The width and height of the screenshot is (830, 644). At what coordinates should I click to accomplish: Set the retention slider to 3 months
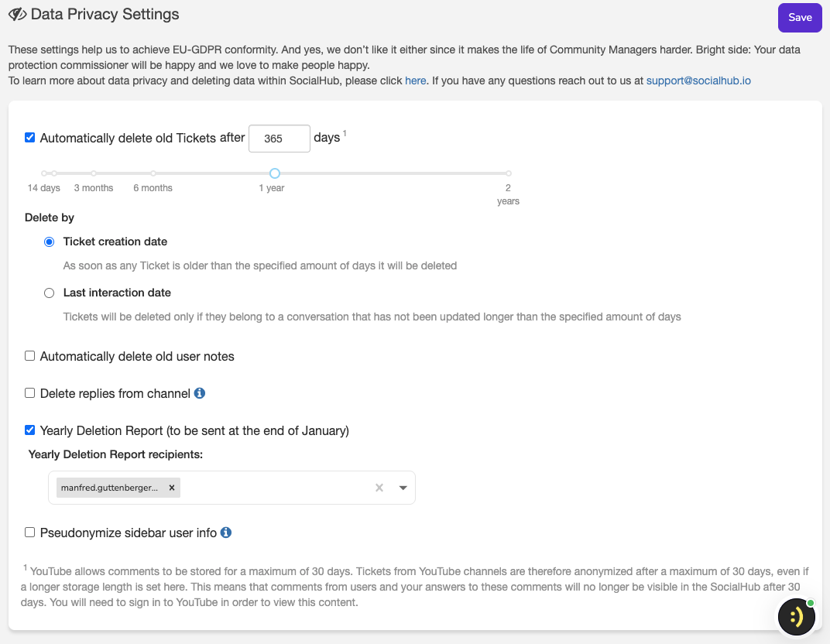pyautogui.click(x=94, y=173)
